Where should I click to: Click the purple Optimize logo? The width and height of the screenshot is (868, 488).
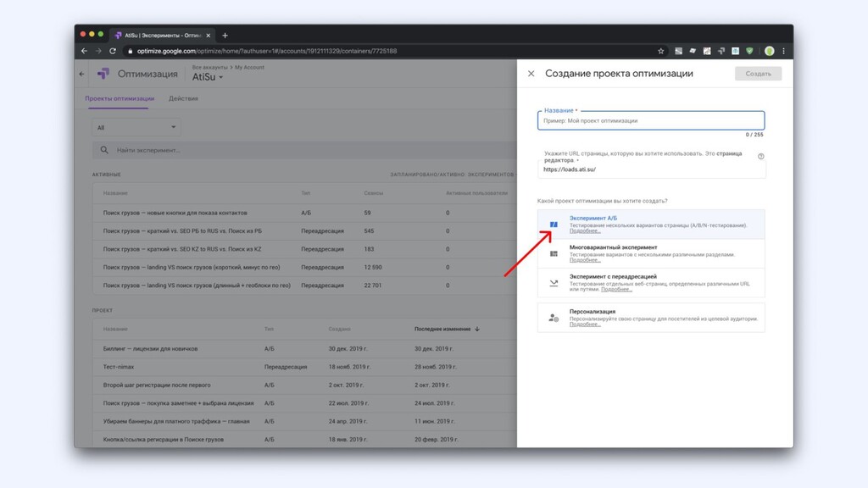tap(103, 74)
